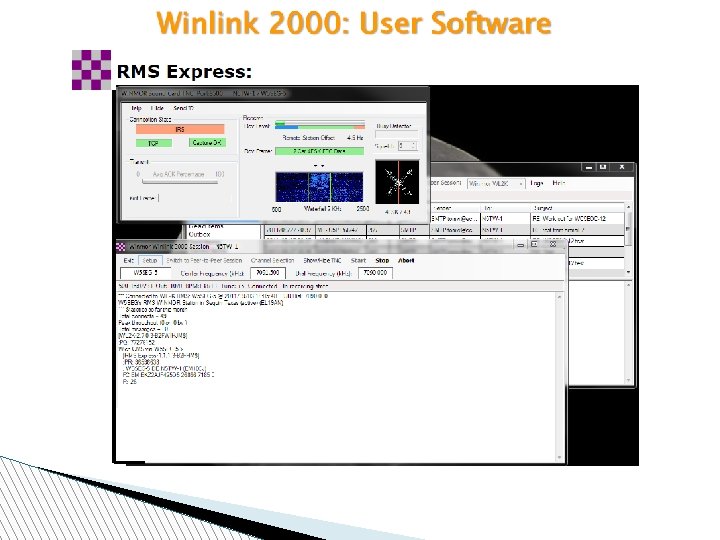The image size is (720, 540).
Task: Click Start in the Winmor session window
Action: pyautogui.click(x=358, y=260)
